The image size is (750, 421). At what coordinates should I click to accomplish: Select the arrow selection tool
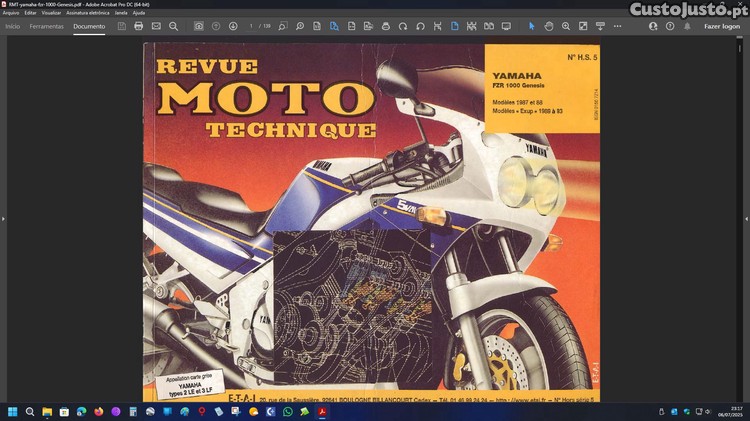pos(531,26)
